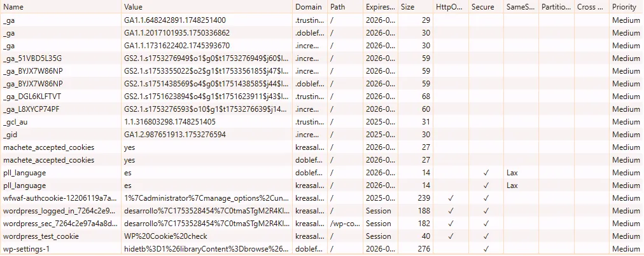Click the Secure checkmark for wp-settings-1
644x256 pixels.
tap(486, 249)
